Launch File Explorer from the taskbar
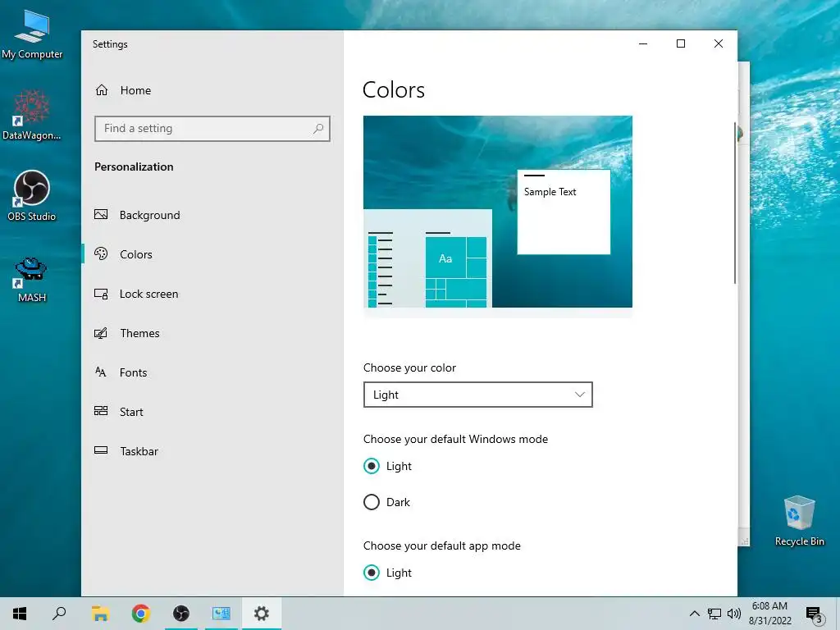This screenshot has height=630, width=840. (100, 614)
